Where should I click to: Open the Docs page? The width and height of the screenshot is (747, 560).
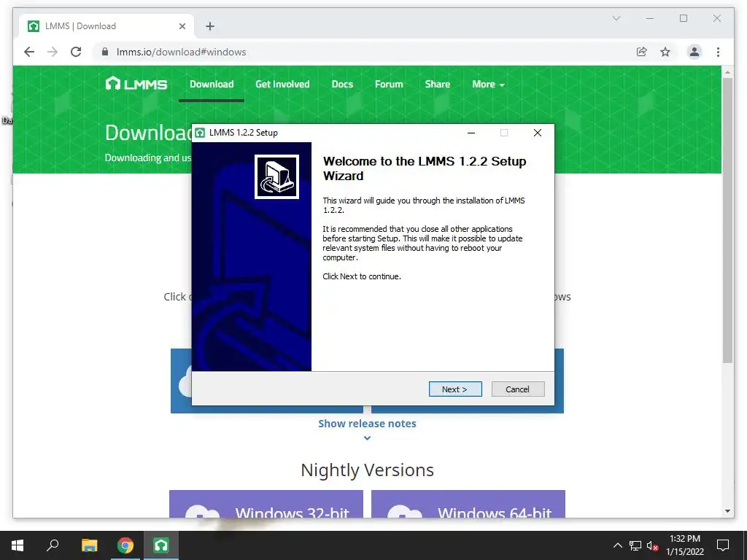click(342, 85)
